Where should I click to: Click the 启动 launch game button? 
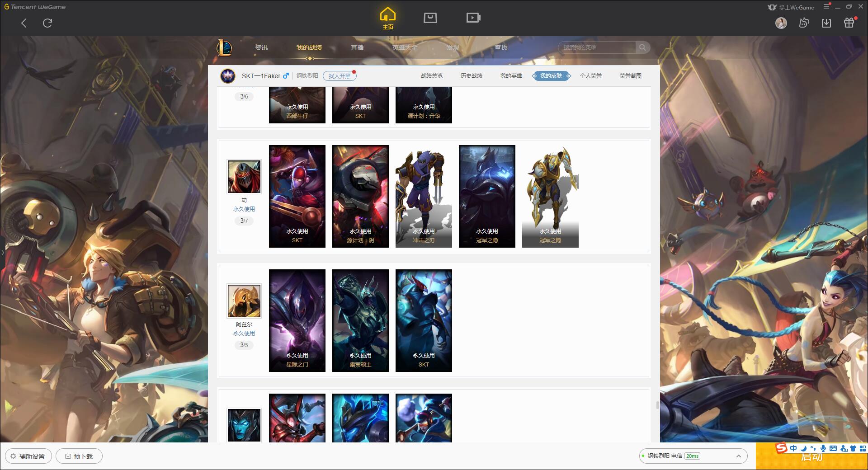[x=812, y=456]
